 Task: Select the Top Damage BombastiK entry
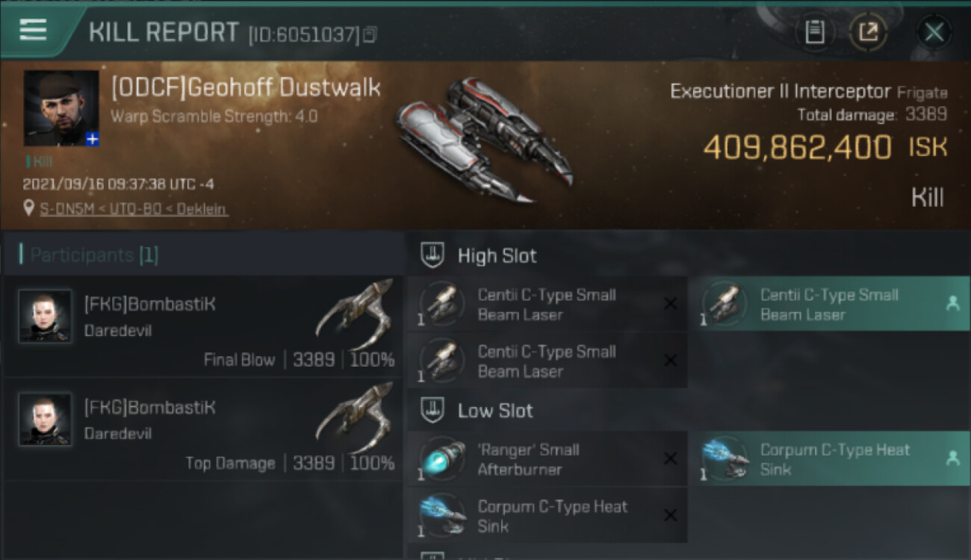(x=202, y=430)
